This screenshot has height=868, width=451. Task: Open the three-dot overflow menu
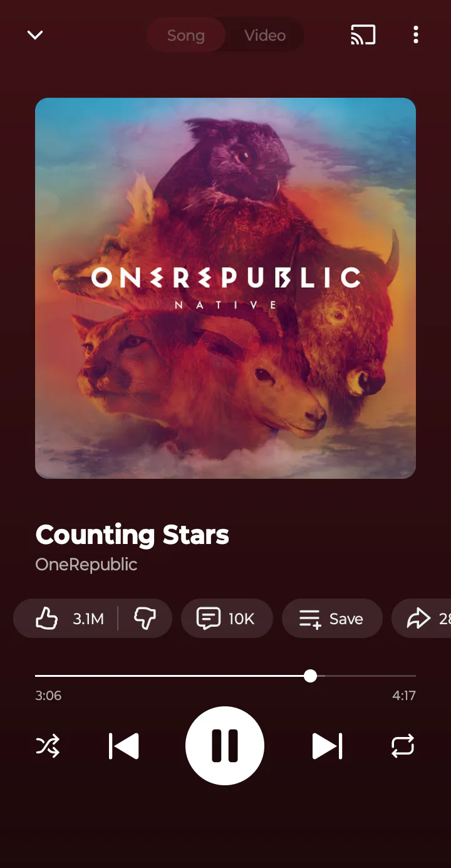[416, 35]
